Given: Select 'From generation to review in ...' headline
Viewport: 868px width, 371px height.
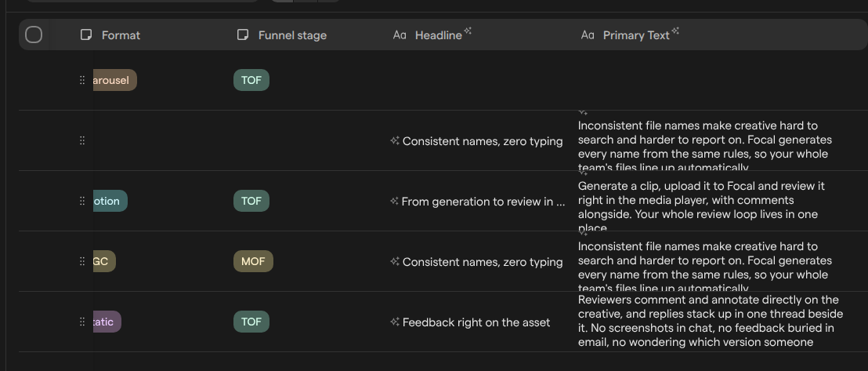Looking at the screenshot, I should click(x=483, y=202).
